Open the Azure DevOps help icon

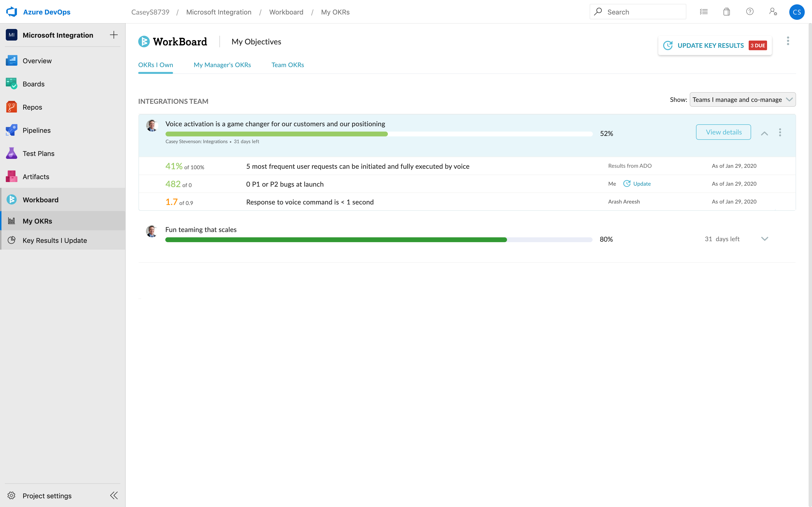750,12
